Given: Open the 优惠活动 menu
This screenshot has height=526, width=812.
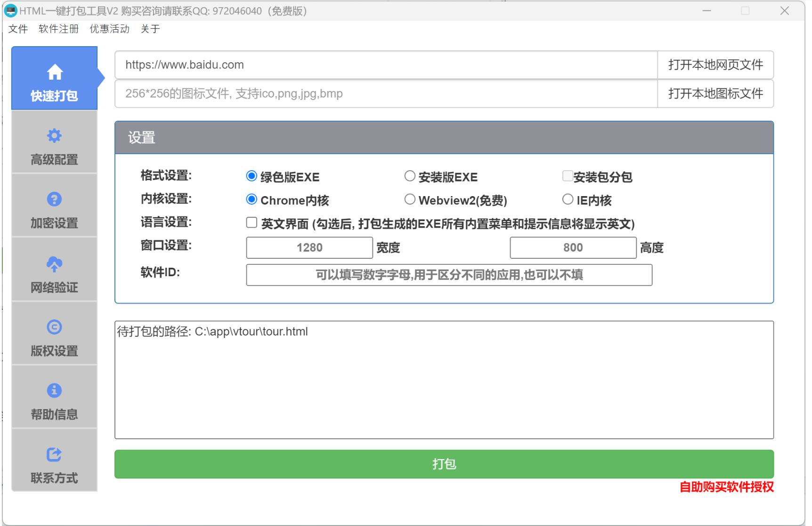Looking at the screenshot, I should [x=109, y=29].
